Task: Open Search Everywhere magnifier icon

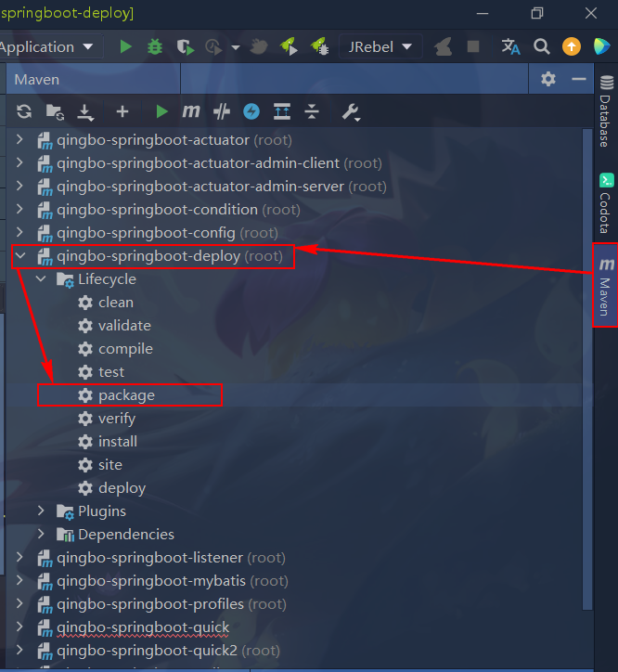Action: point(541,46)
